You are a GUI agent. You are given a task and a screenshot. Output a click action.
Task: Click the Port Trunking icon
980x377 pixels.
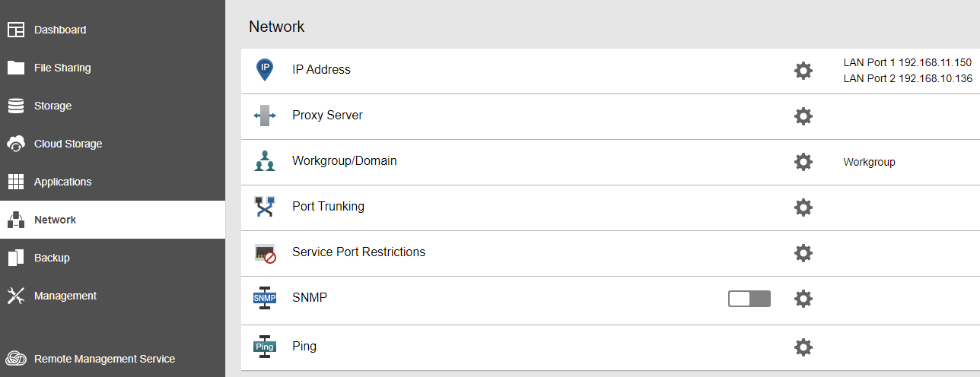click(x=265, y=207)
